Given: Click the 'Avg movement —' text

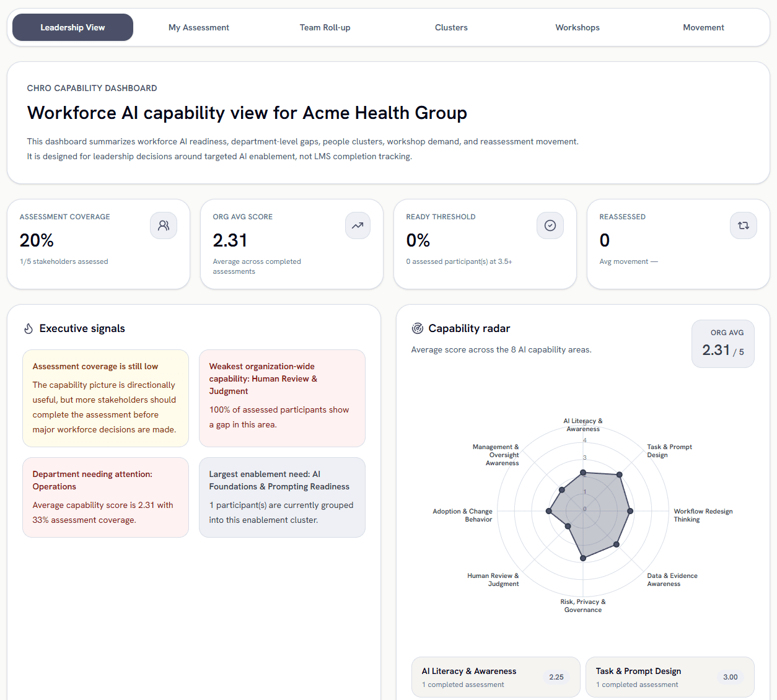Looking at the screenshot, I should click(628, 261).
